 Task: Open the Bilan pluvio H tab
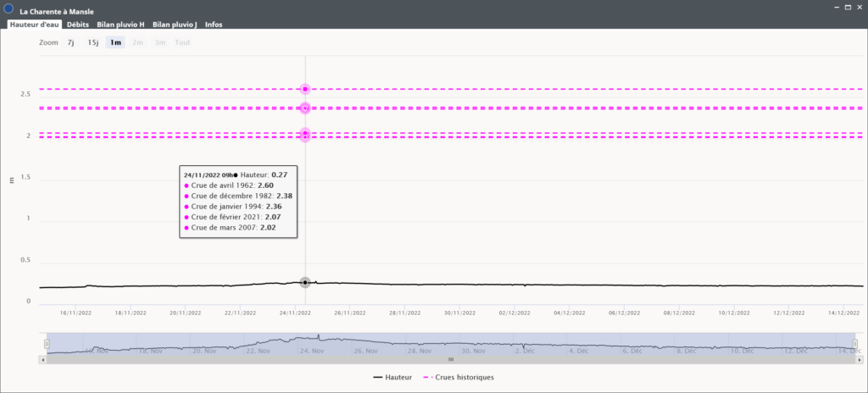click(120, 25)
